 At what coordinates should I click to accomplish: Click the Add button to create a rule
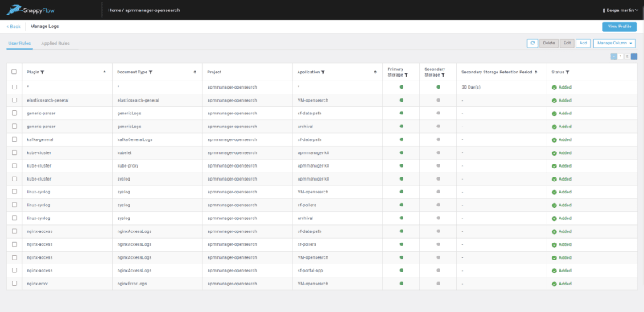[x=583, y=44]
